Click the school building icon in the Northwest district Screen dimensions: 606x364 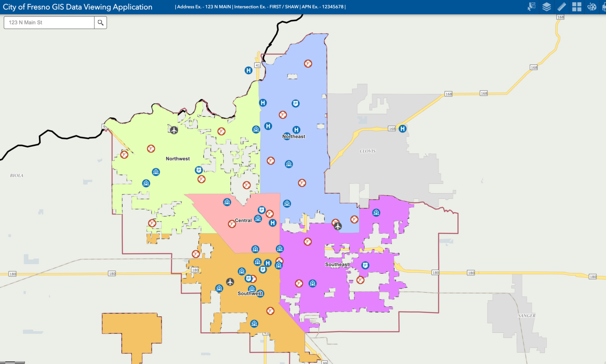tap(155, 172)
